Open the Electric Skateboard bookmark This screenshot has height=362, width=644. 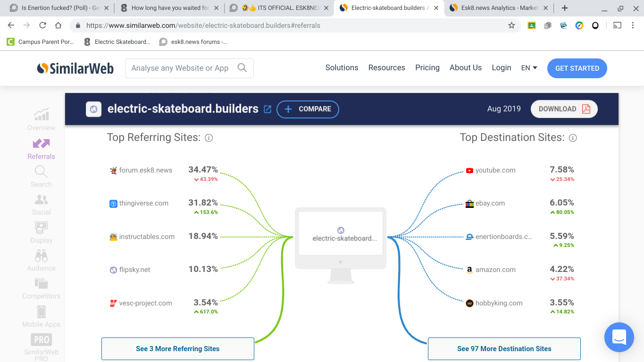pos(117,42)
